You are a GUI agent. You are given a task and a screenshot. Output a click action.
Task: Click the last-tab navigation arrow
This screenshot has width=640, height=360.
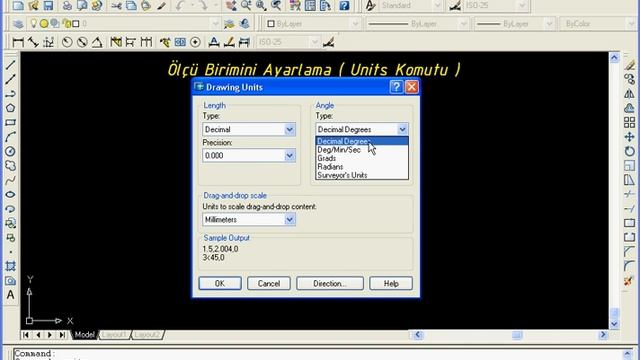point(62,335)
